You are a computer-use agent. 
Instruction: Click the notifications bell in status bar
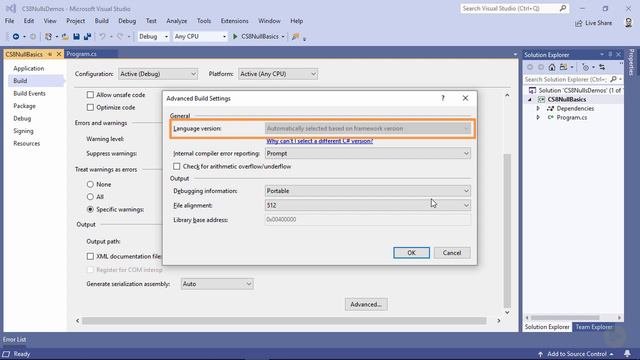click(x=627, y=353)
